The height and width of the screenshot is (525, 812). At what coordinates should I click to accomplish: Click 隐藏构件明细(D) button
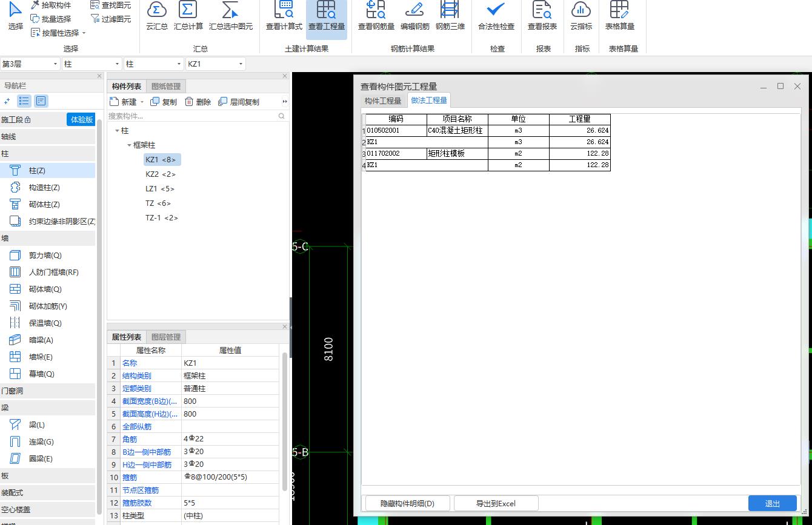click(407, 503)
